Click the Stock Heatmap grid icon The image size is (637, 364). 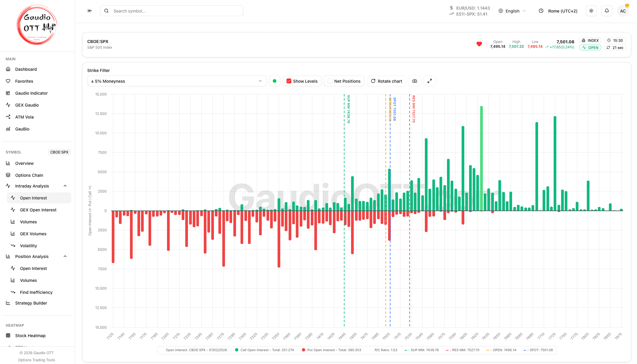click(8, 335)
